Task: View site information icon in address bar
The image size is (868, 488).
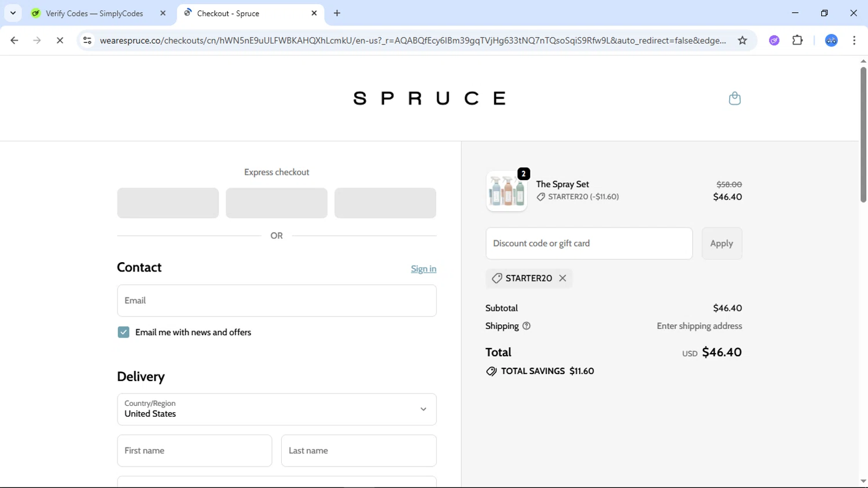Action: [x=87, y=41]
